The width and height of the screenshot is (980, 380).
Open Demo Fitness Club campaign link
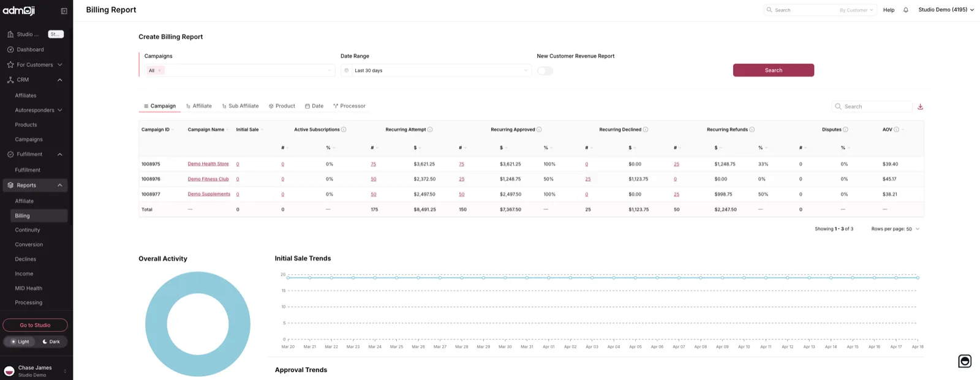point(208,179)
